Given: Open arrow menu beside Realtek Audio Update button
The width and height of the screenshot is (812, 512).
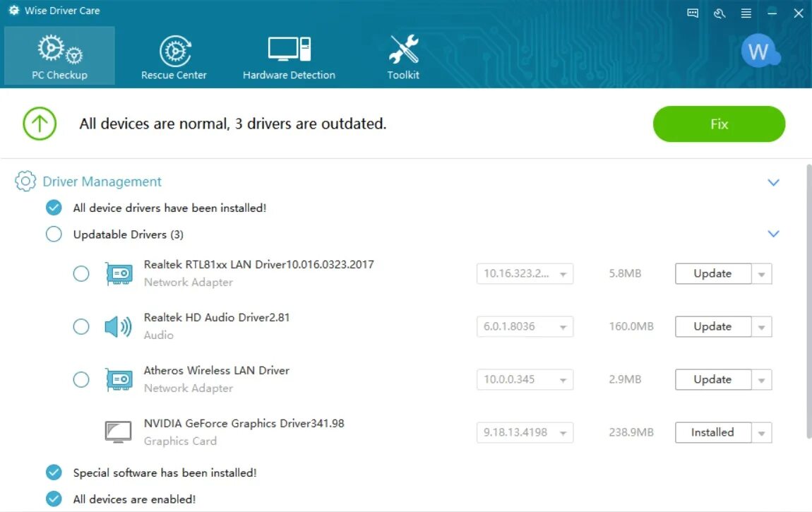Looking at the screenshot, I should (x=762, y=327).
